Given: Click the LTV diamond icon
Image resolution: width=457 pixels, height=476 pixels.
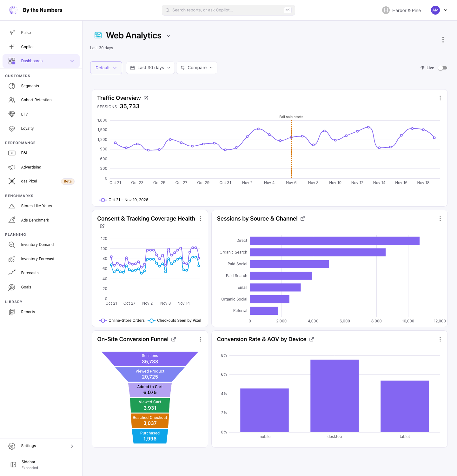Looking at the screenshot, I should pos(12,114).
